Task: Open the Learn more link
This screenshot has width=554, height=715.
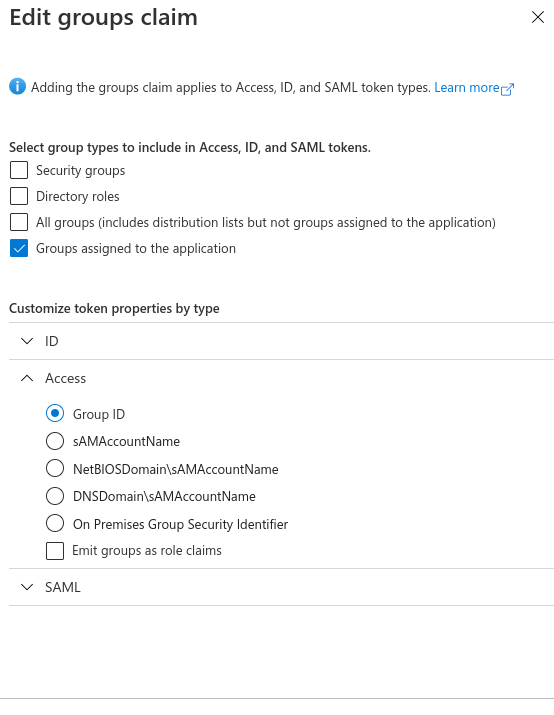Action: [467, 87]
